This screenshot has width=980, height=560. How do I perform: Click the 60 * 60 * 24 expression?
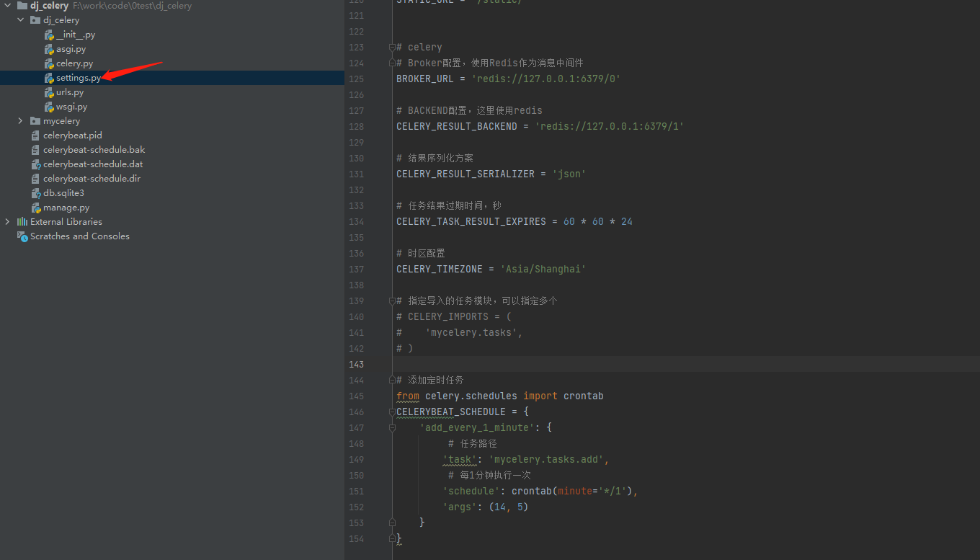pos(598,222)
